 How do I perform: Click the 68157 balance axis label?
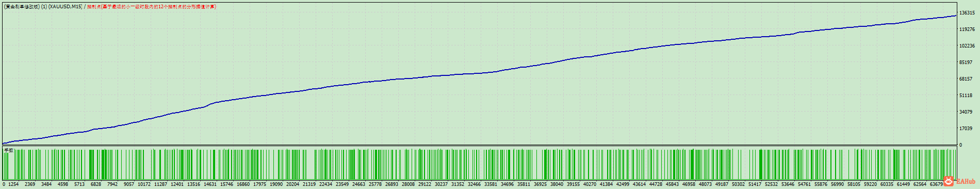966,79
